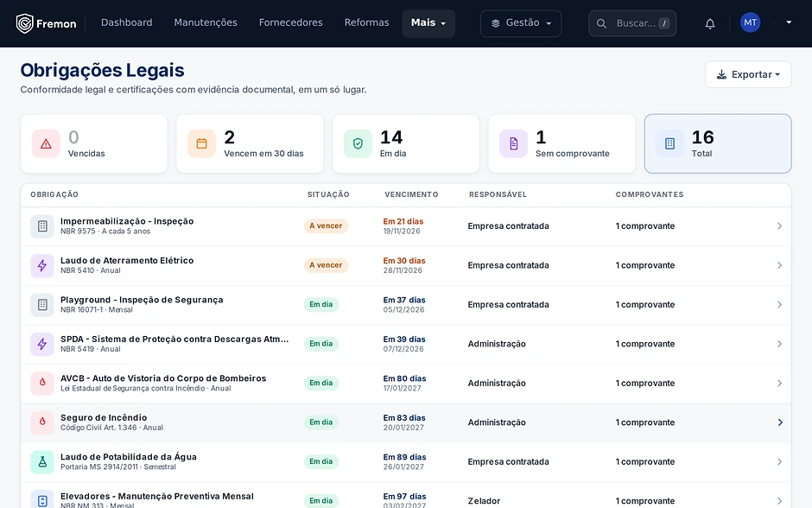This screenshot has height=508, width=812.
Task: Click the lightning icon for Laudo de Aterramento Elétrico
Action: click(42, 265)
